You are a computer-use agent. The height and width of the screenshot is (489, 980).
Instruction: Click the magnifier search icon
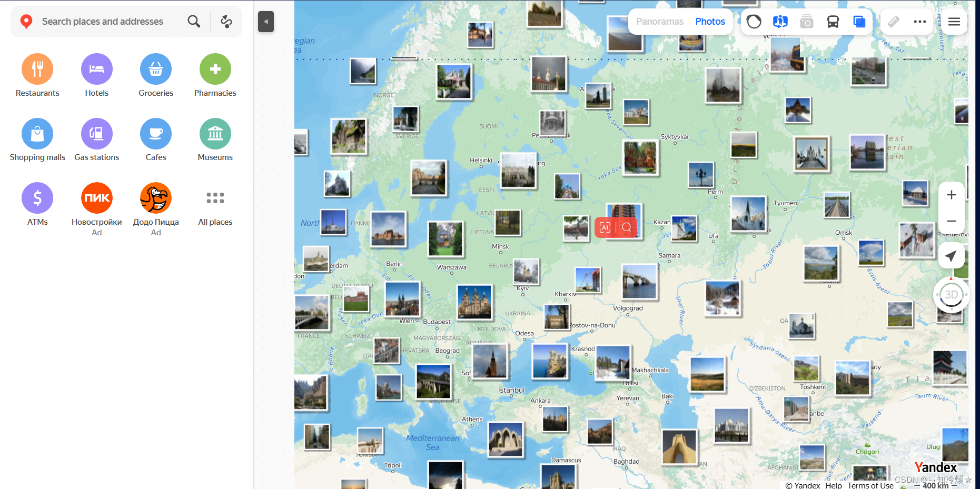[194, 22]
